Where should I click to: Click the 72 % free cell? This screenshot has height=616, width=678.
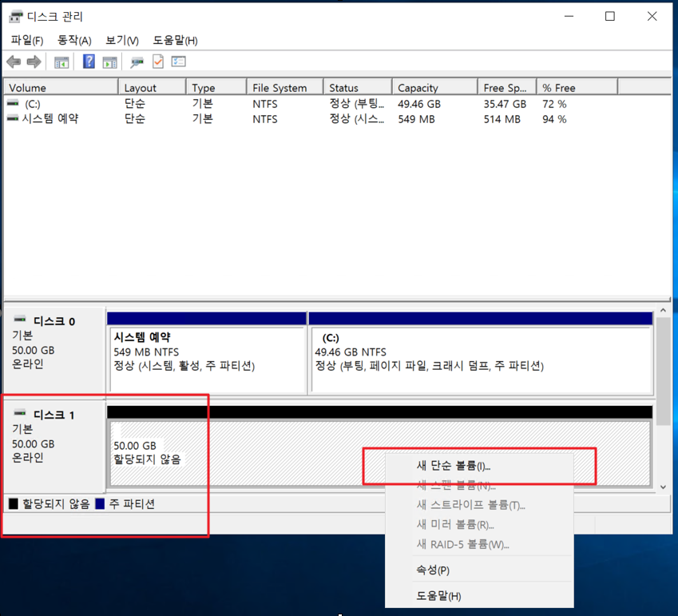point(554,104)
